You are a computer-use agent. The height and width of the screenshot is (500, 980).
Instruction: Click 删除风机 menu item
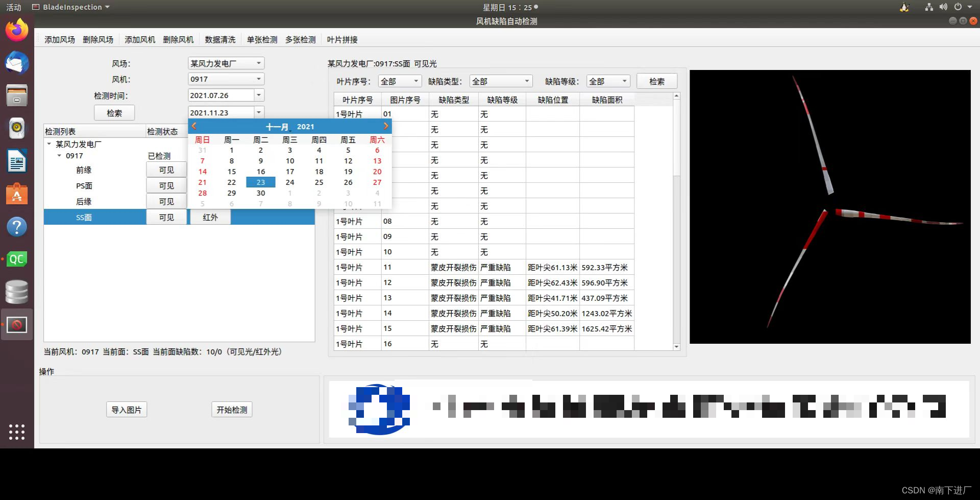pos(178,40)
